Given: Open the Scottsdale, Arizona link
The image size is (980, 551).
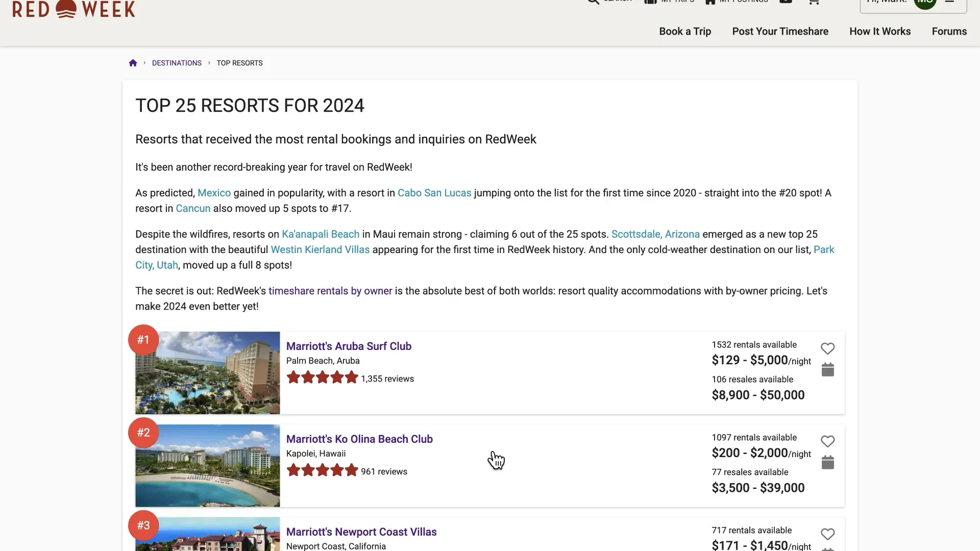Looking at the screenshot, I should point(655,234).
